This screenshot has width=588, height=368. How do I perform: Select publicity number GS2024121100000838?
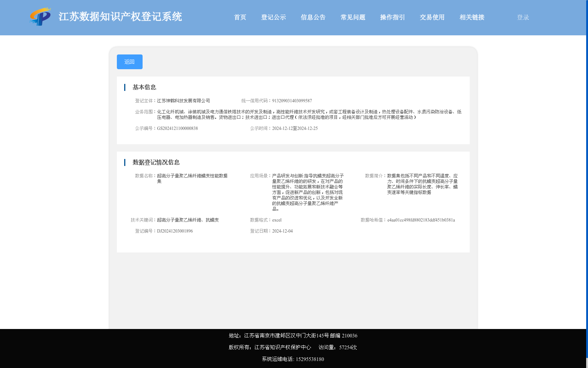pyautogui.click(x=178, y=128)
